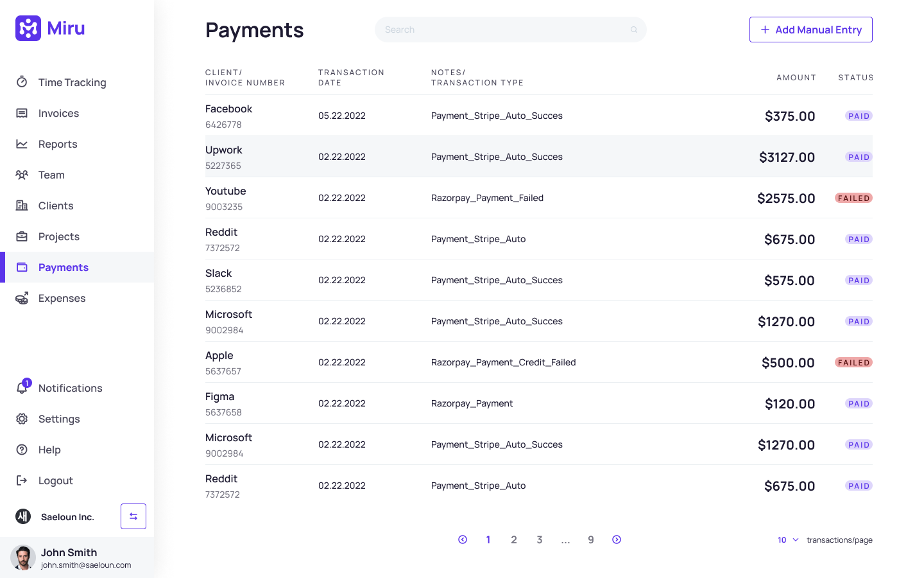Go to the next page arrow

(617, 539)
